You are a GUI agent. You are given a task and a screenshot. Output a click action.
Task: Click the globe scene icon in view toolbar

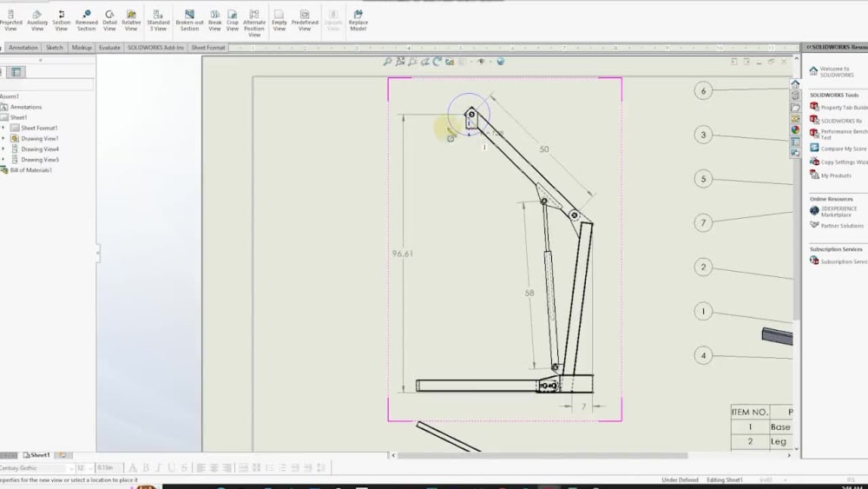coord(501,62)
